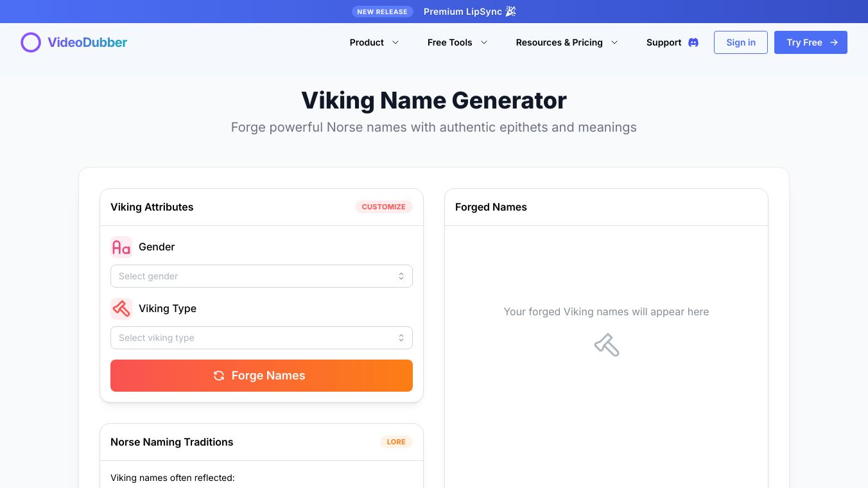Expand the Product menu chevron
868x488 pixels.
(x=395, y=42)
